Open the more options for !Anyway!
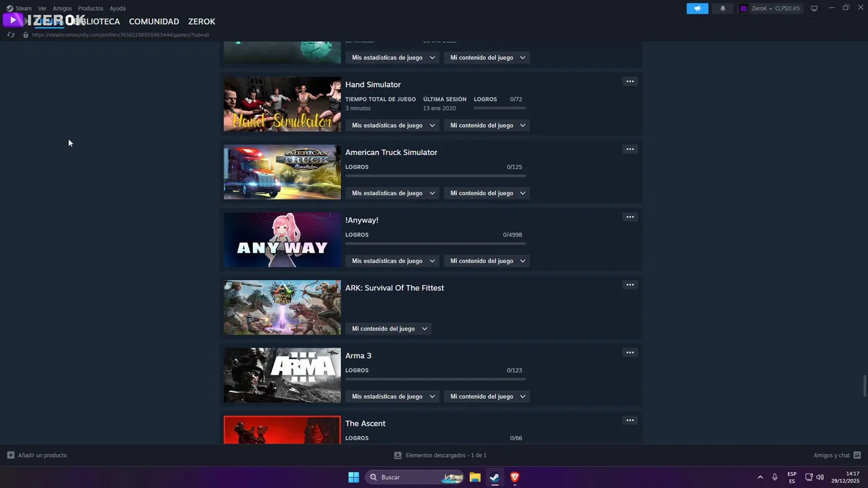The width and height of the screenshot is (868, 488). [630, 217]
